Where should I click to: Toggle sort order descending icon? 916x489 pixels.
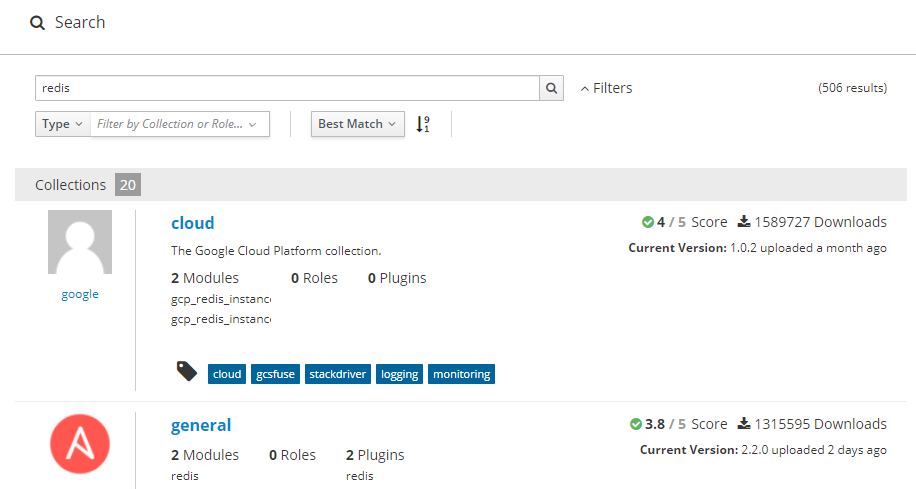tap(423, 124)
